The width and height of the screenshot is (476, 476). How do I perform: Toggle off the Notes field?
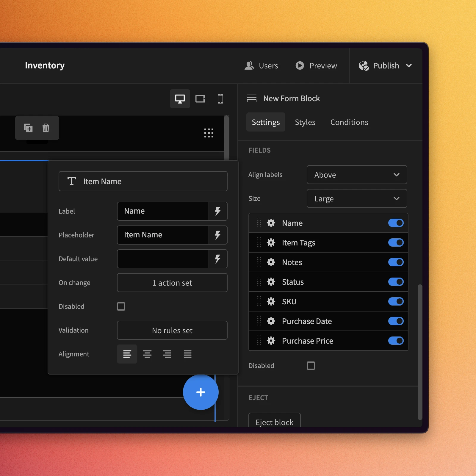(x=396, y=262)
